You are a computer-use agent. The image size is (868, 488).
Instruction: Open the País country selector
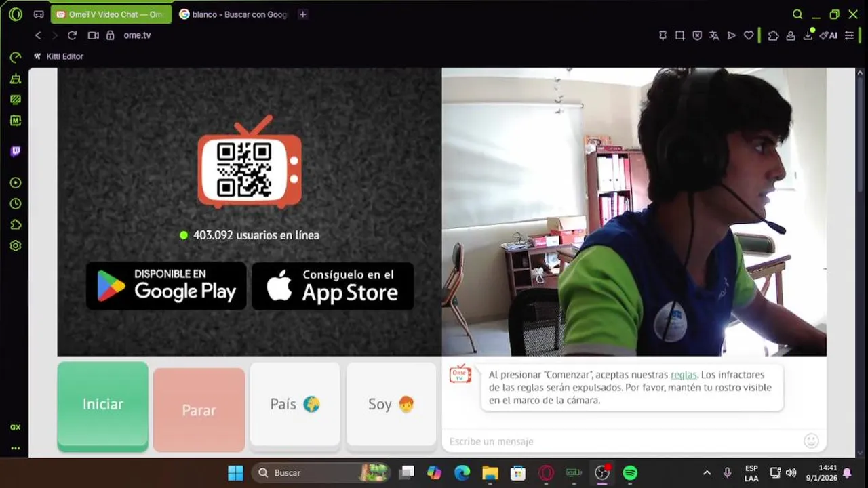[295, 405]
